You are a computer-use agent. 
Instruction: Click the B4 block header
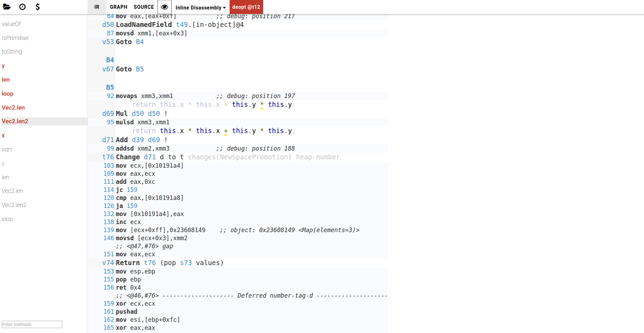(x=110, y=60)
